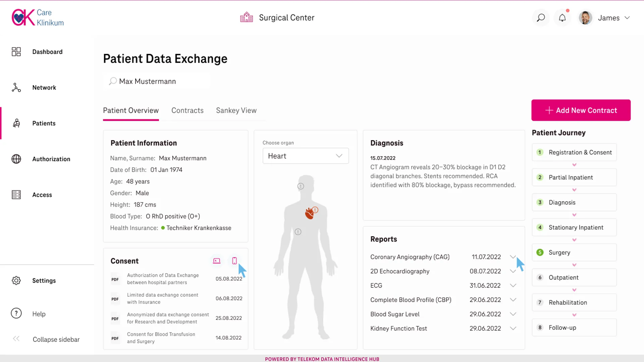Select journey step 5 Surgery
This screenshot has height=362, width=644.
point(574,252)
